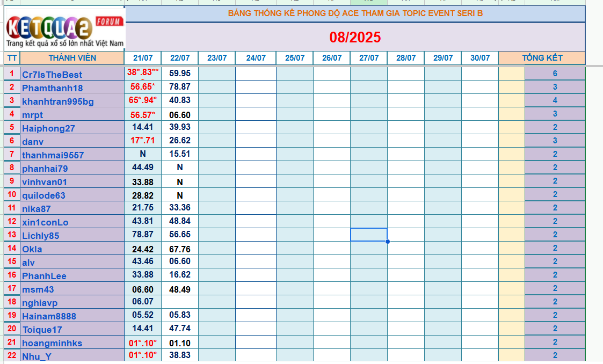The image size is (603, 364).
Task: Select member cell 'Haiphong27'
Action: [72, 128]
